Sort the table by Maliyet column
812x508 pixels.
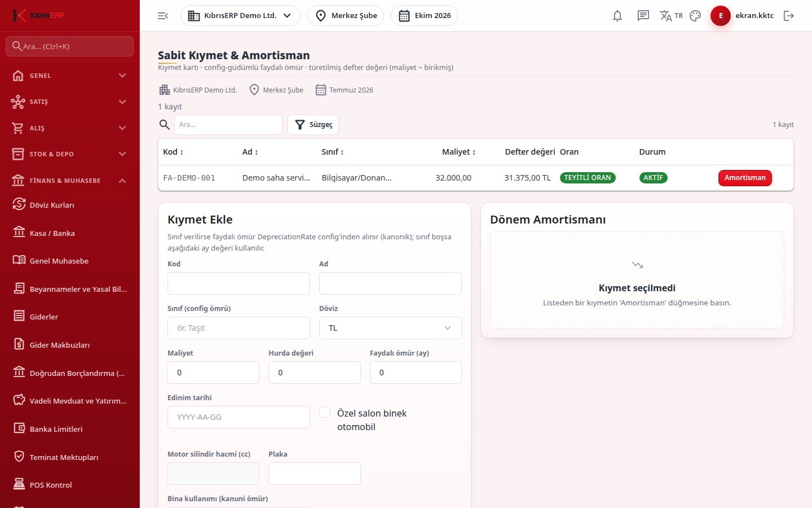(459, 152)
